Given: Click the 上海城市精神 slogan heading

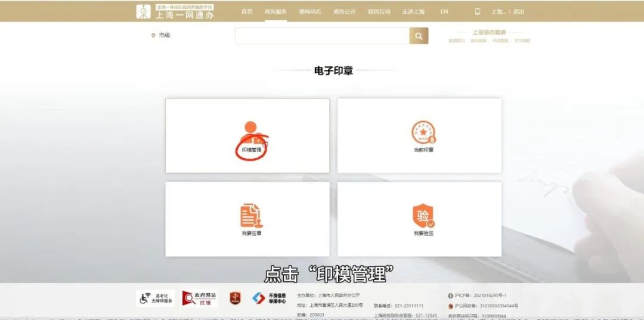Looking at the screenshot, I should [489, 32].
